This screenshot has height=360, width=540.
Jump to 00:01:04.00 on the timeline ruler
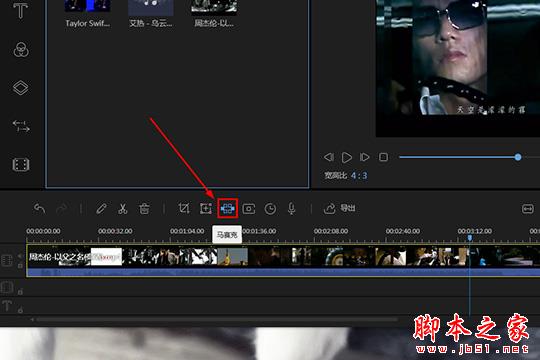point(187,231)
